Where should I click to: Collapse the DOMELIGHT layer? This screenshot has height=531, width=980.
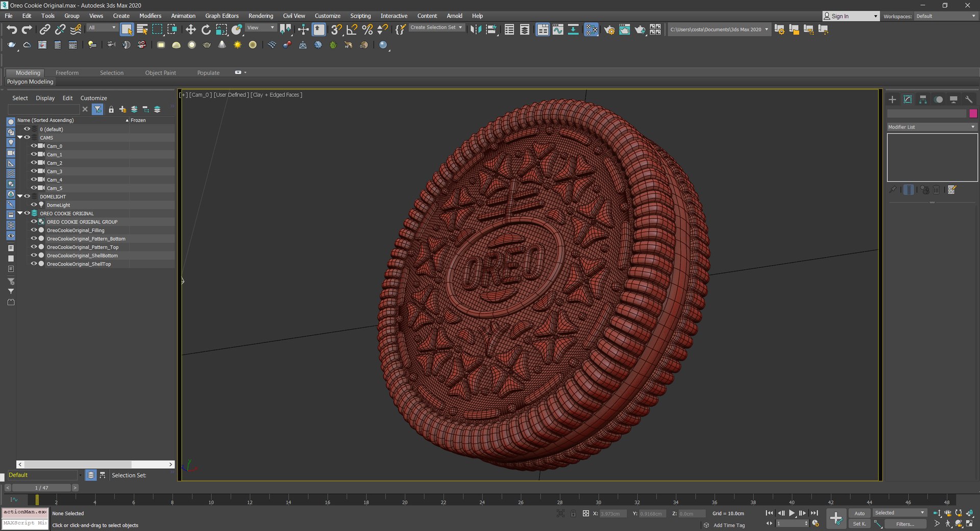click(20, 196)
